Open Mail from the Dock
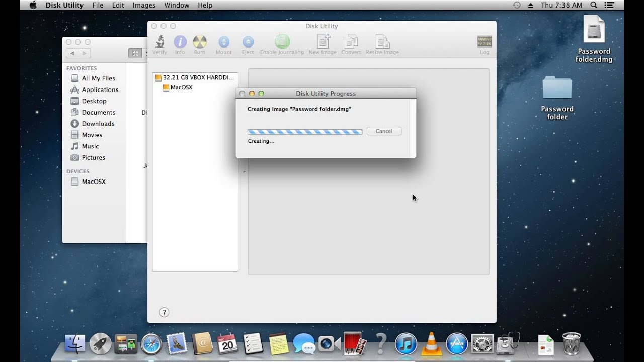Viewport: 644px width, 362px height. coord(177,344)
